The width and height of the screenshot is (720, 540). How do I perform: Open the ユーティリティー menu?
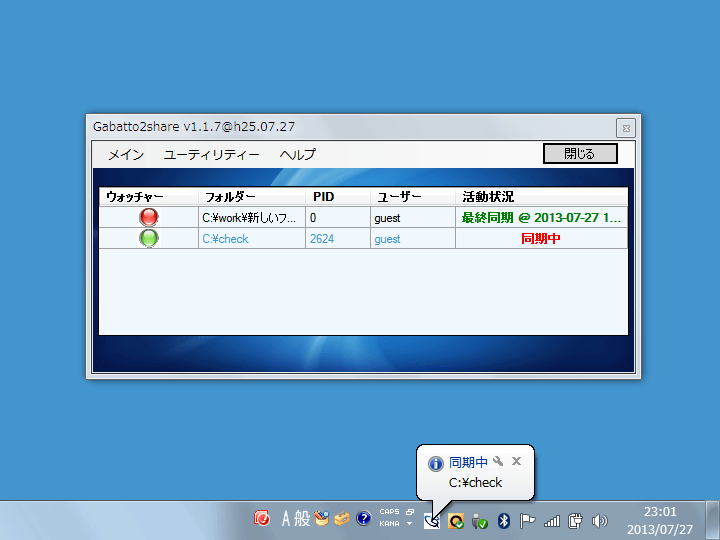211,154
